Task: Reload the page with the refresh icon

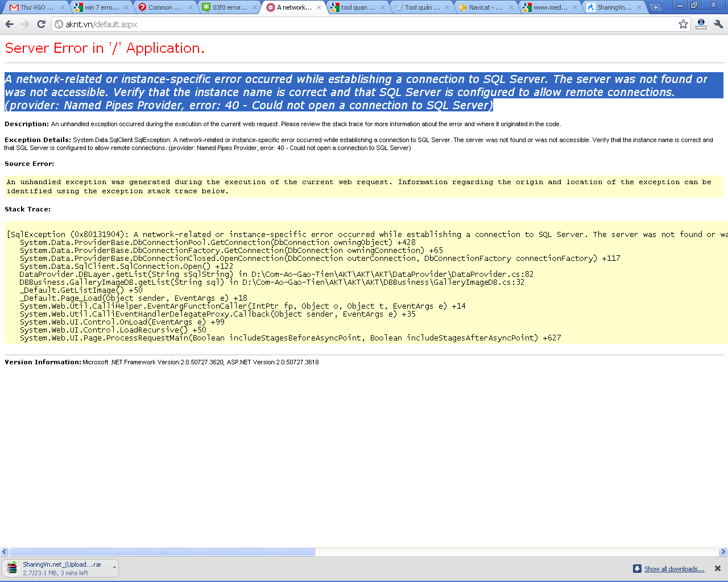Action: pyautogui.click(x=41, y=24)
